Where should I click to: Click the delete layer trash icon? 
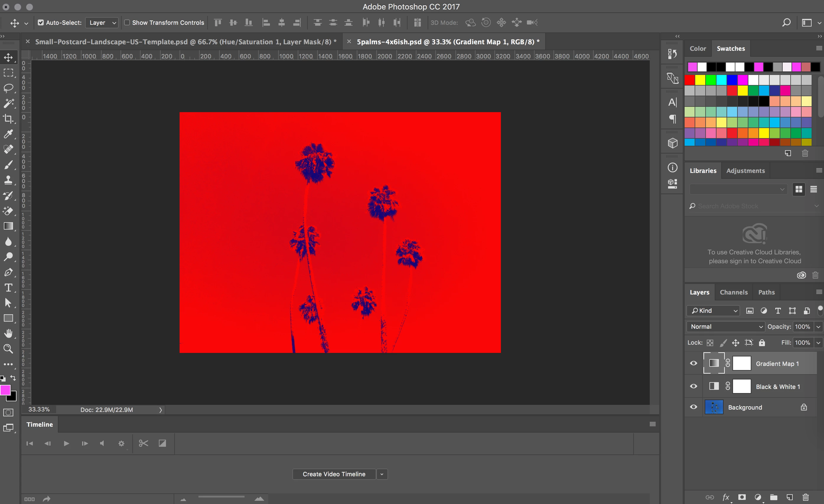806,497
